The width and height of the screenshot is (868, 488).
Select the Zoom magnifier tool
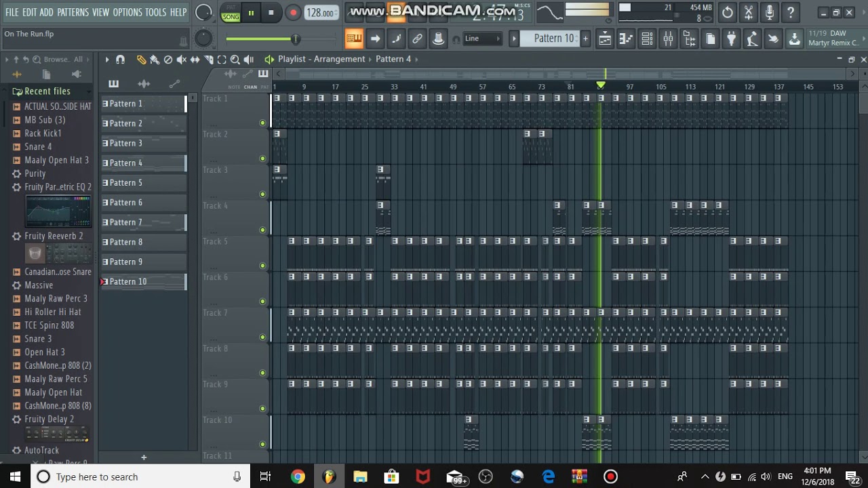pyautogui.click(x=235, y=60)
